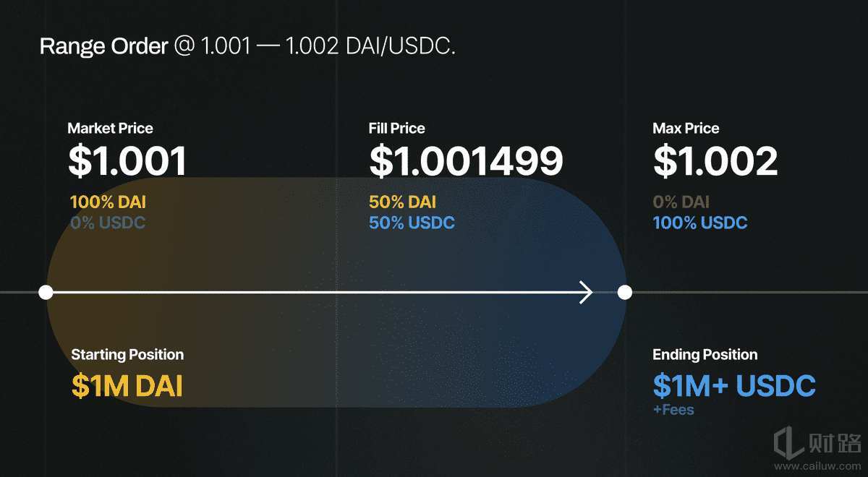Click the Starting Position label
This screenshot has width=868, height=477.
pos(127,355)
